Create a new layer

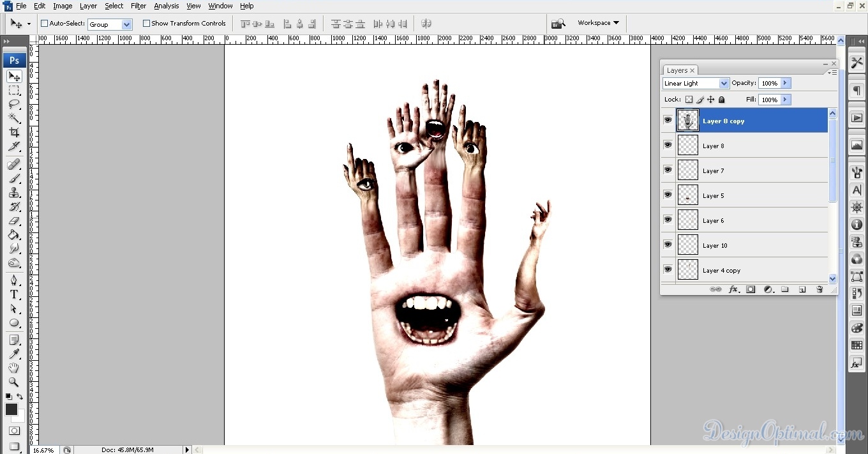click(802, 289)
